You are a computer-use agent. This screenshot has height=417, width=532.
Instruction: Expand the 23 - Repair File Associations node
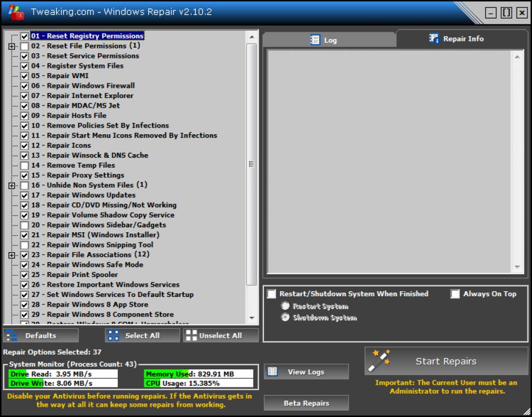click(x=11, y=255)
